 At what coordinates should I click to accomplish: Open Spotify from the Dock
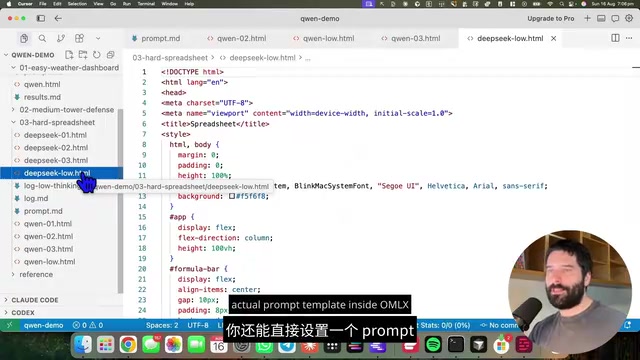point(433,345)
